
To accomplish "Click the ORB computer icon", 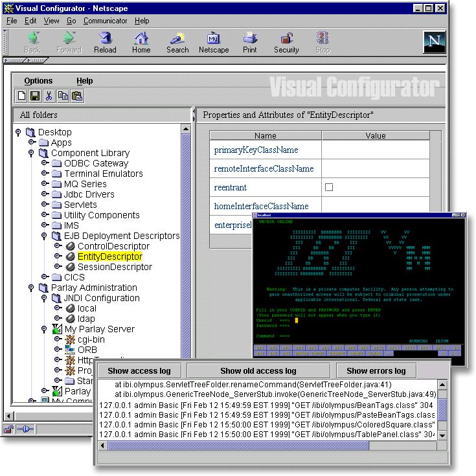I will coord(70,350).
